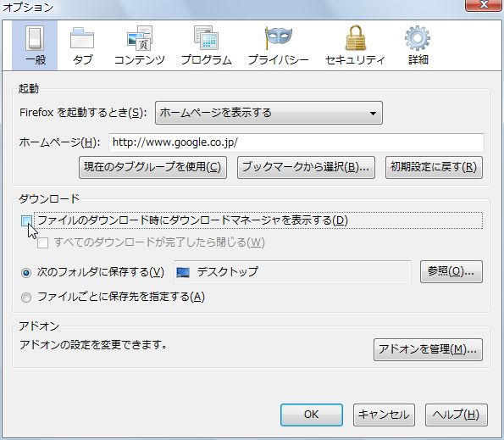Open the アドオンを管理 dialog
This screenshot has height=440, width=504.
click(428, 349)
